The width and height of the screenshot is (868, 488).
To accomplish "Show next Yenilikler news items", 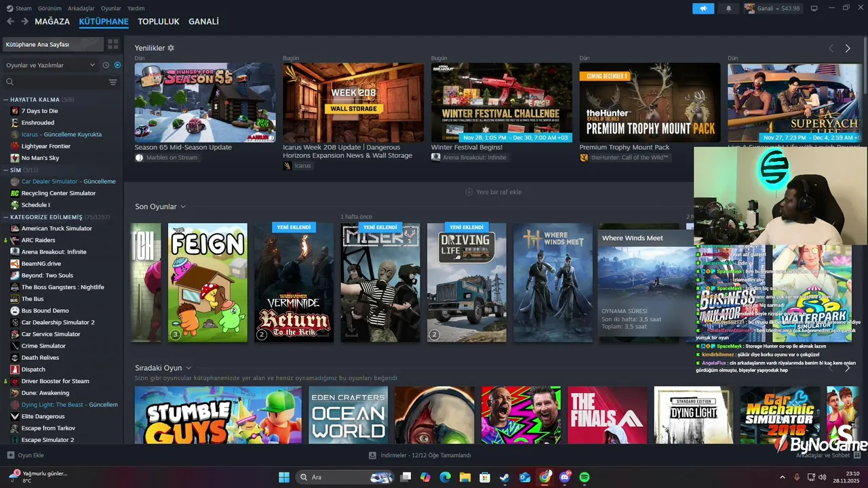I will pos(847,49).
